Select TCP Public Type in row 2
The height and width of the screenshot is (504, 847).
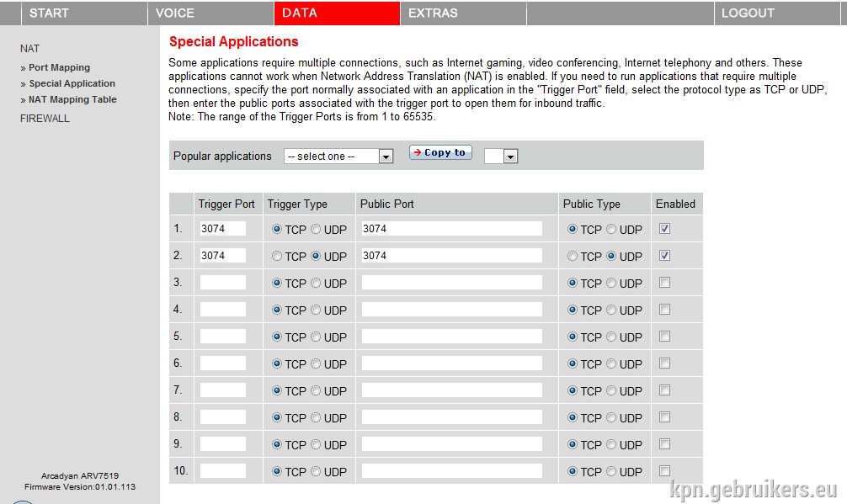pyautogui.click(x=573, y=256)
